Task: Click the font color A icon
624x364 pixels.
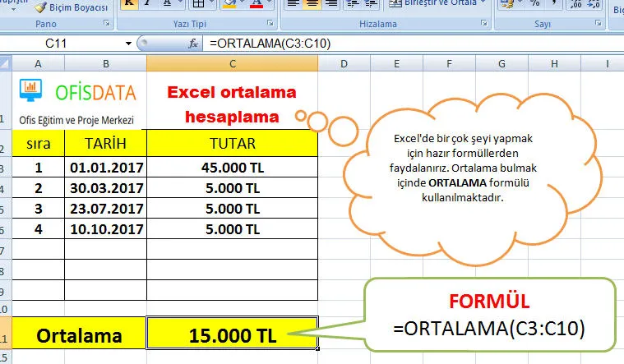Action: click(256, 5)
